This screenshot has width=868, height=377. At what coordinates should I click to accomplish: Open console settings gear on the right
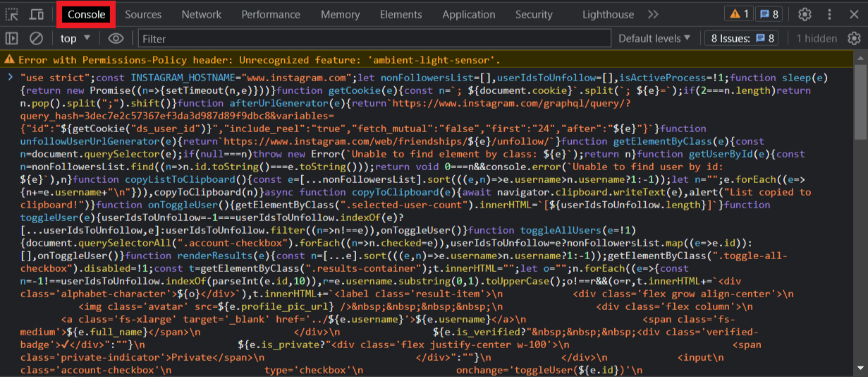[x=854, y=38]
